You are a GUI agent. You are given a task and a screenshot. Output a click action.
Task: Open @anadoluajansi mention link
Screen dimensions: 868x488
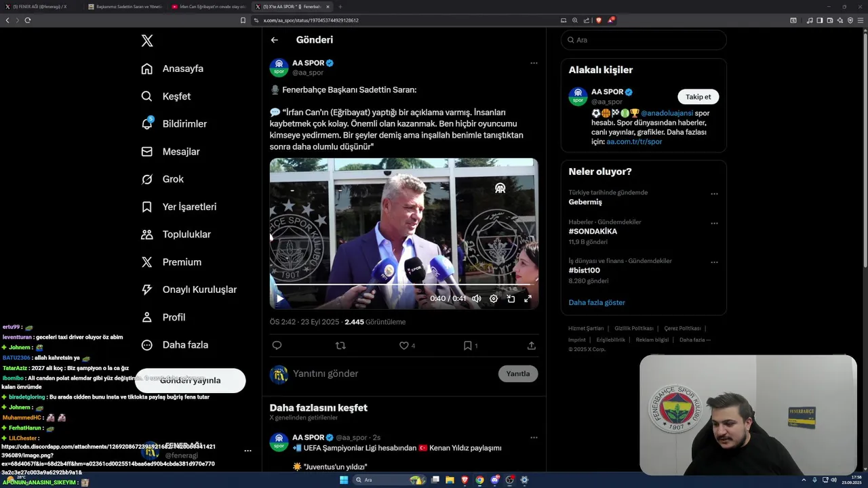[667, 113]
